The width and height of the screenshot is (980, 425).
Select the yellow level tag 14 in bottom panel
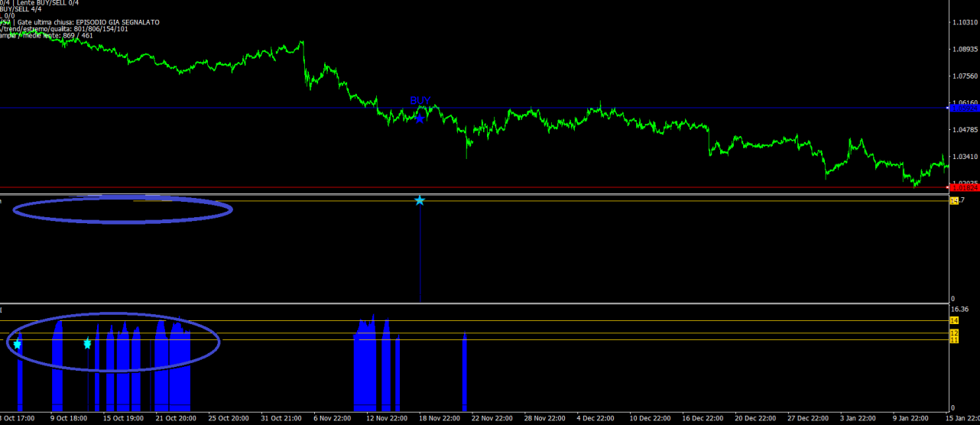tap(953, 320)
